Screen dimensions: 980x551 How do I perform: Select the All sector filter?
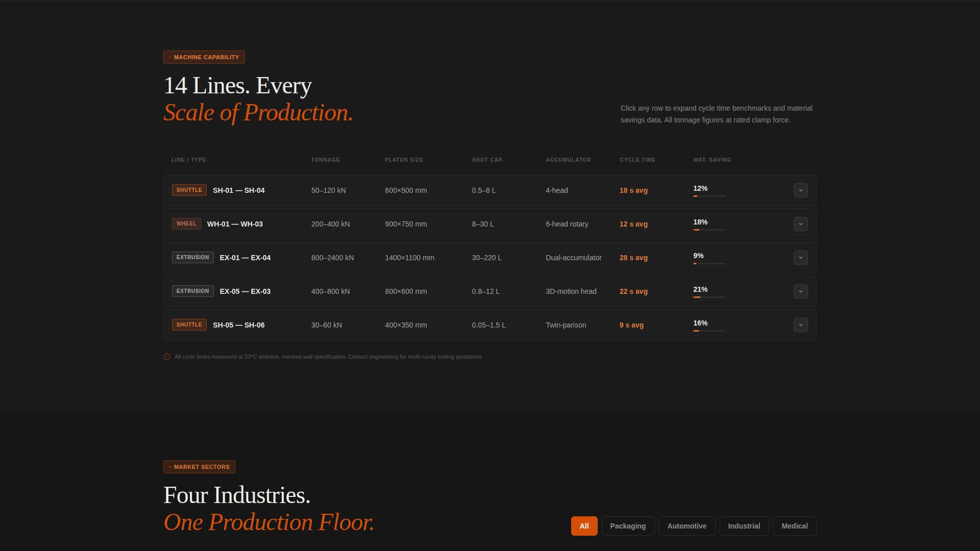click(583, 525)
